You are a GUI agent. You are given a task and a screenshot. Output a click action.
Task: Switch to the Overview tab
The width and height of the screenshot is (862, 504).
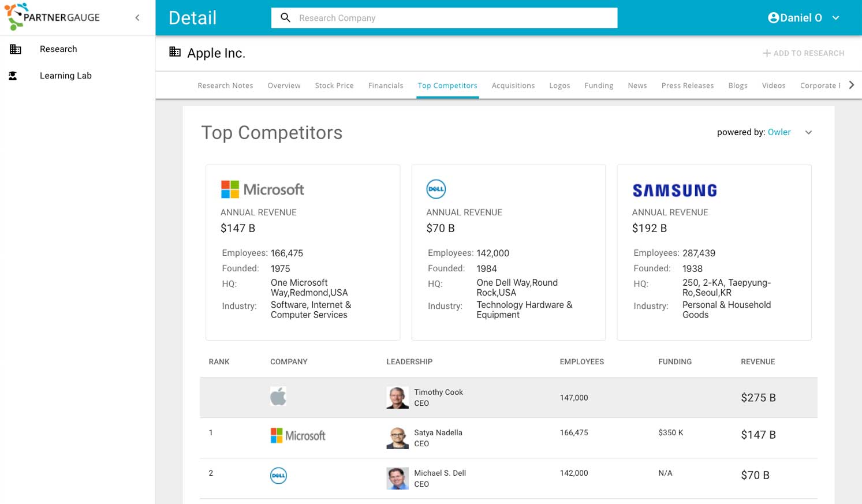pyautogui.click(x=284, y=85)
